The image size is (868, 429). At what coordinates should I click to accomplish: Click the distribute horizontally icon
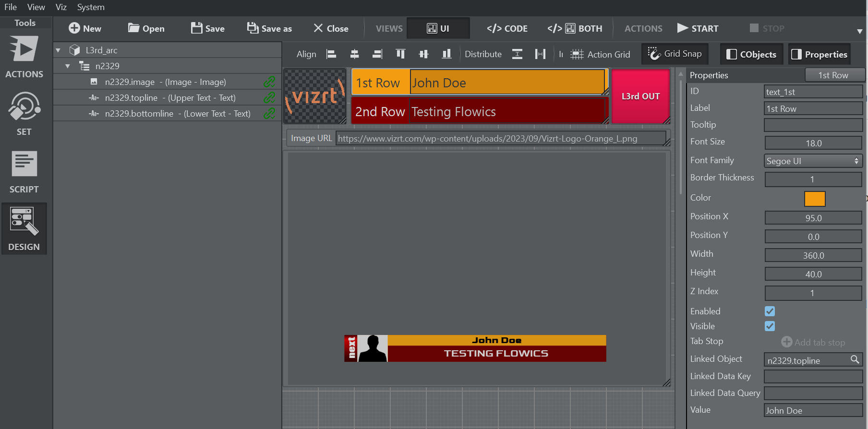click(x=540, y=54)
